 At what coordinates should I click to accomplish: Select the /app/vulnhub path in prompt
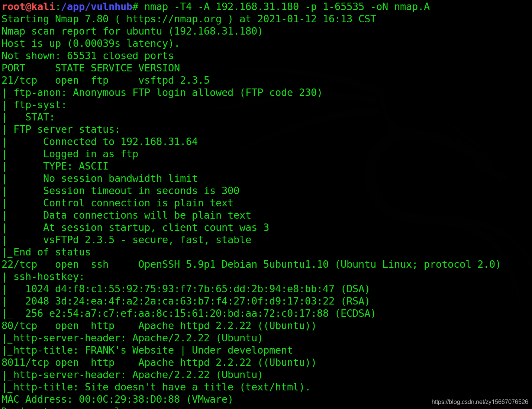(x=97, y=7)
